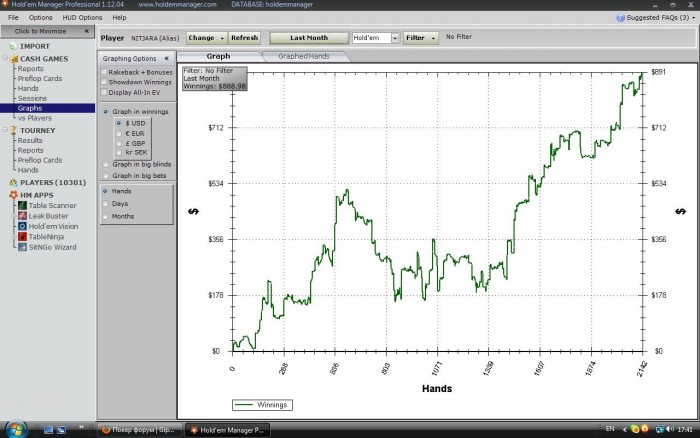Click to Minimize sidebar button
Screen dimensions: 700x438
pyautogui.click(x=47, y=31)
